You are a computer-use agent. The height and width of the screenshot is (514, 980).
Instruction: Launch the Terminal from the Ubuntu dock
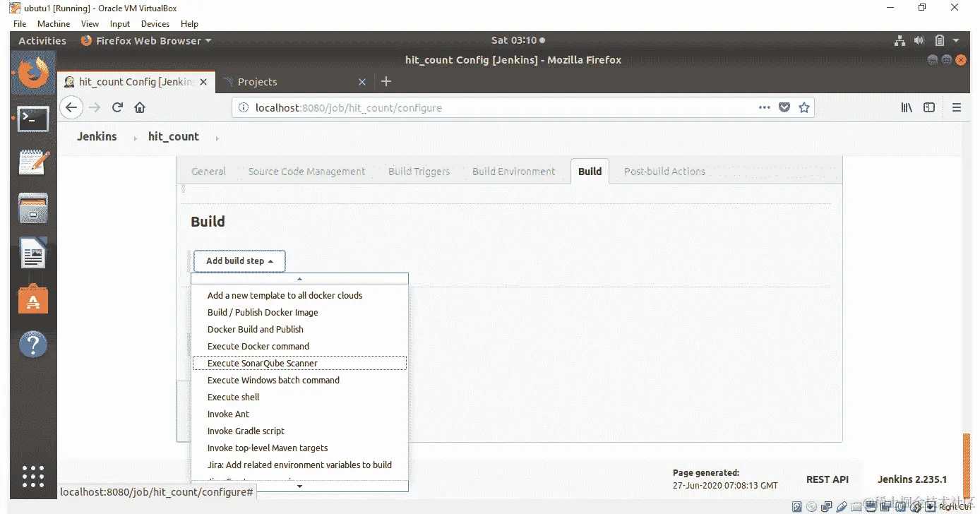pos(32,119)
